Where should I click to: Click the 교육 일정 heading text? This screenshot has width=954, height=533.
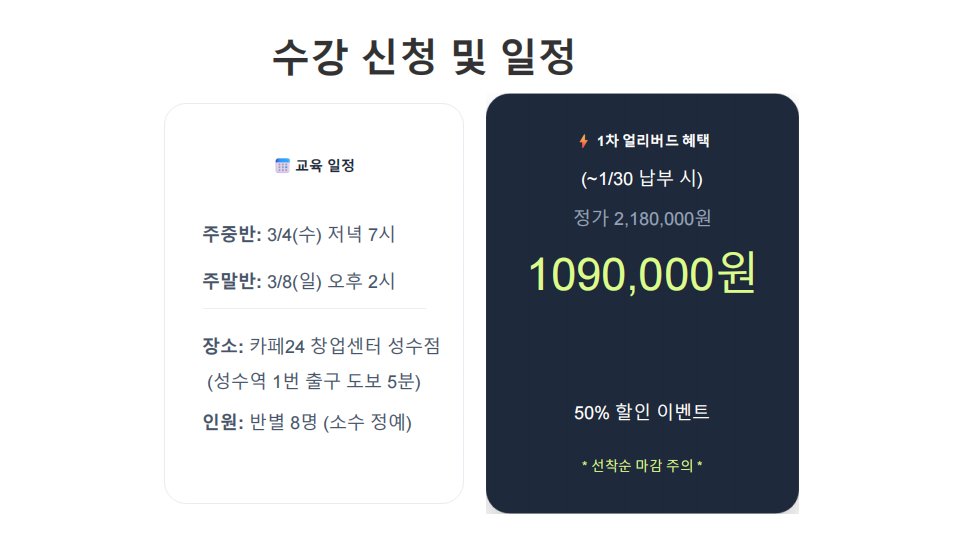click(324, 166)
